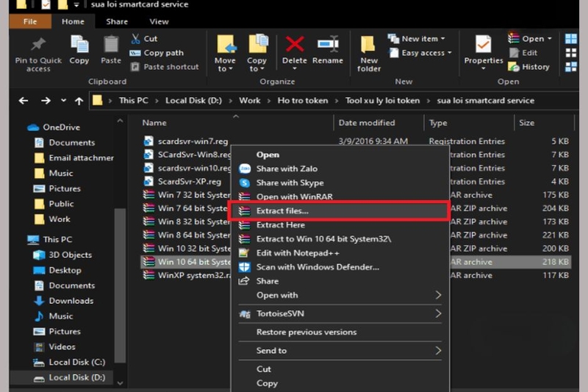Click the Properties ribbon icon
The height and width of the screenshot is (392, 588).
pos(483,45)
